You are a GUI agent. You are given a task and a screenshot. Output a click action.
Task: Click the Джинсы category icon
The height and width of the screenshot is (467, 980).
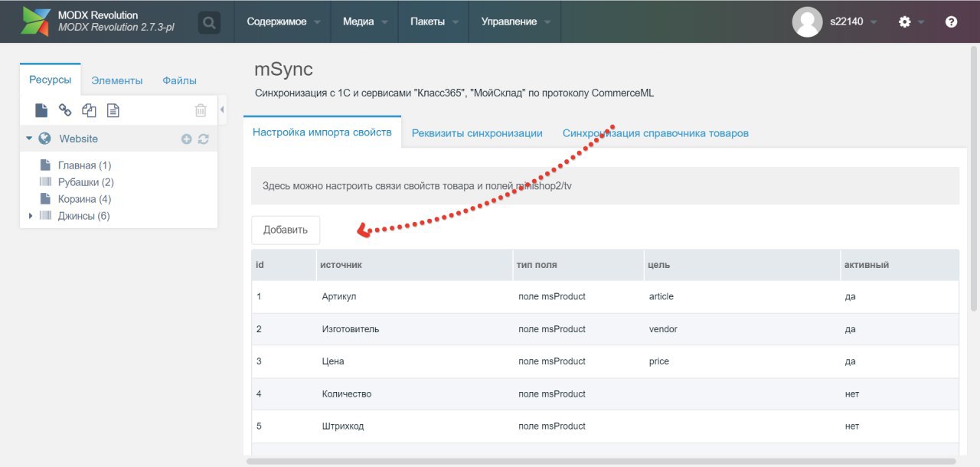click(x=45, y=216)
